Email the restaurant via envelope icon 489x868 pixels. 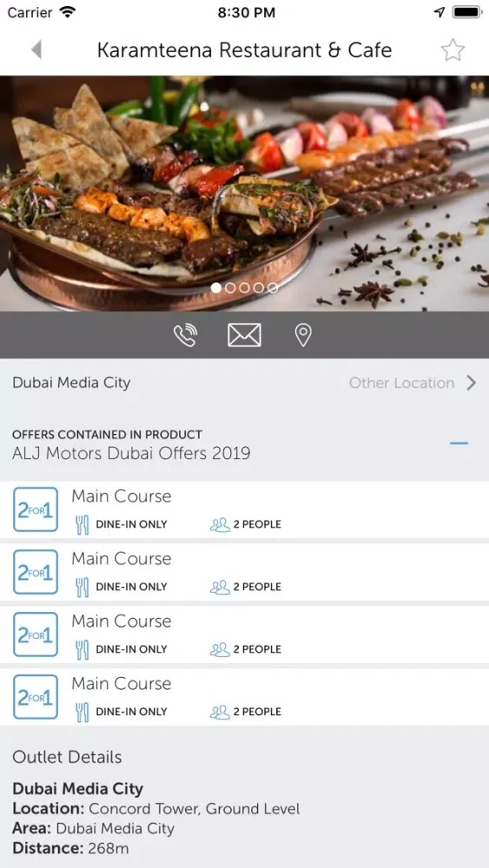[244, 335]
